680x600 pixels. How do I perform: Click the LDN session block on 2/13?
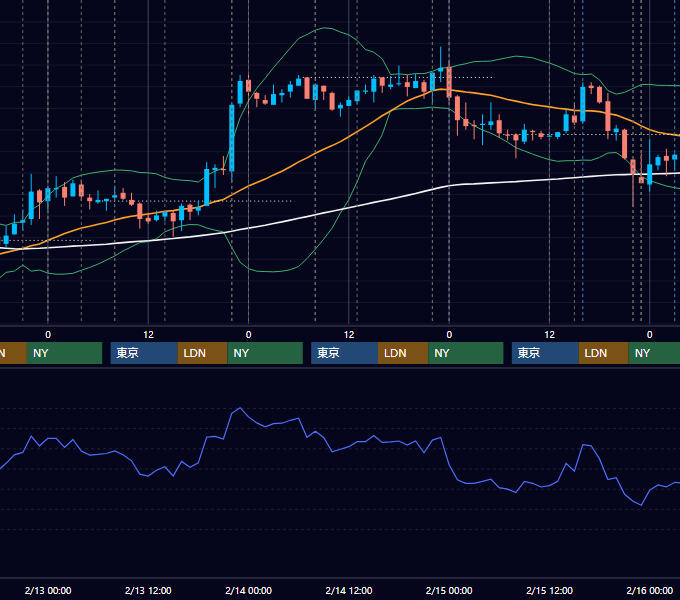[x=203, y=353]
